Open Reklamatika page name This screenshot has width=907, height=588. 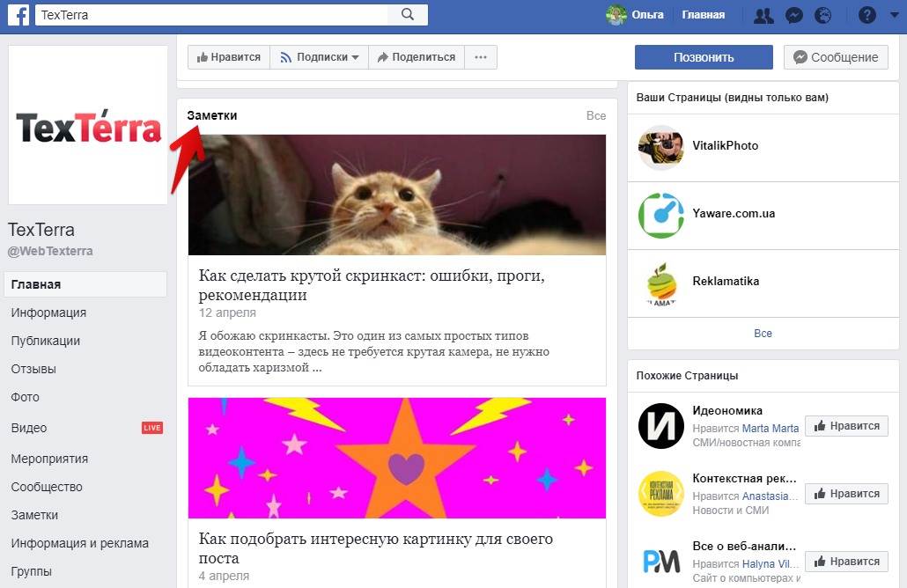[726, 281]
